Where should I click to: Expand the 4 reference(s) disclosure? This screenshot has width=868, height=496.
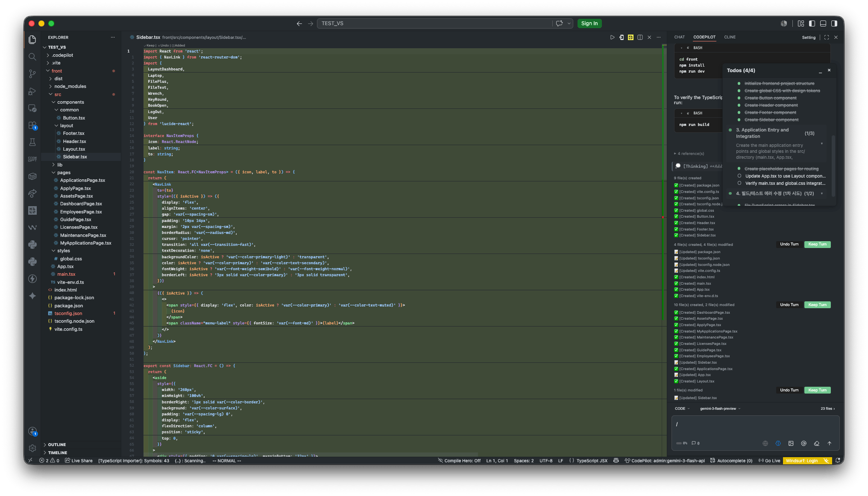[x=689, y=154]
